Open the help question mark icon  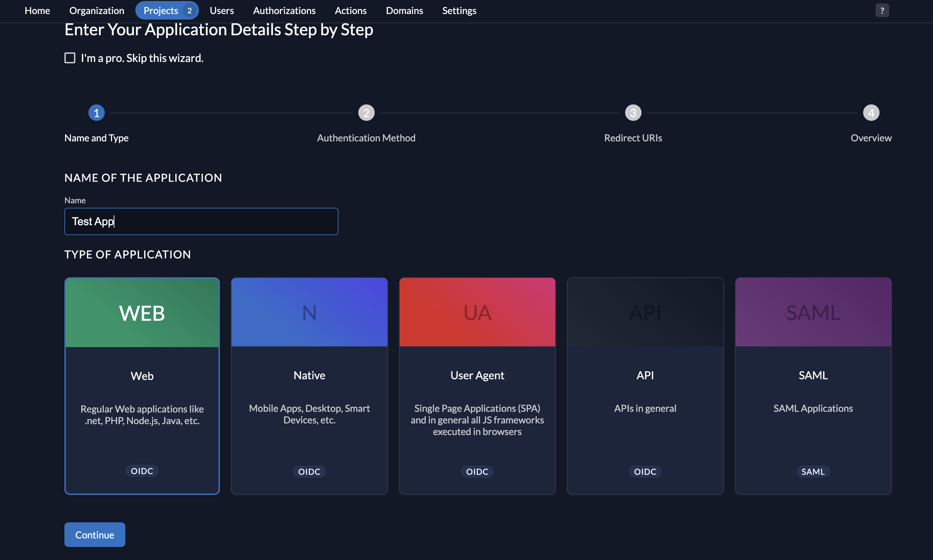(x=881, y=10)
